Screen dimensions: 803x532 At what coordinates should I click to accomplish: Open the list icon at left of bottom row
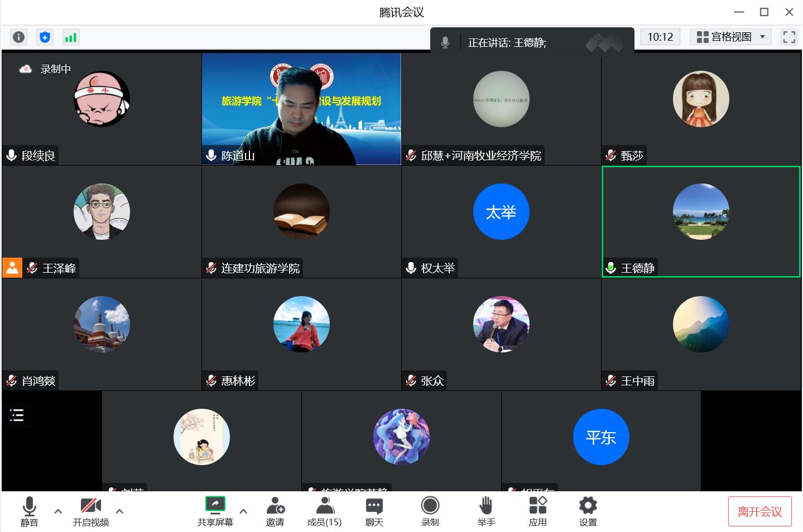pyautogui.click(x=17, y=415)
